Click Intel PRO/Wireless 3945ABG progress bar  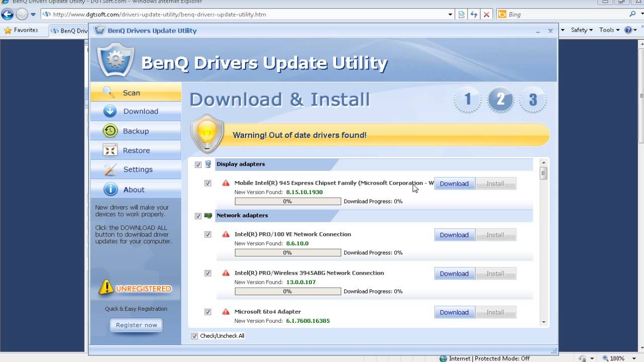[x=288, y=291]
